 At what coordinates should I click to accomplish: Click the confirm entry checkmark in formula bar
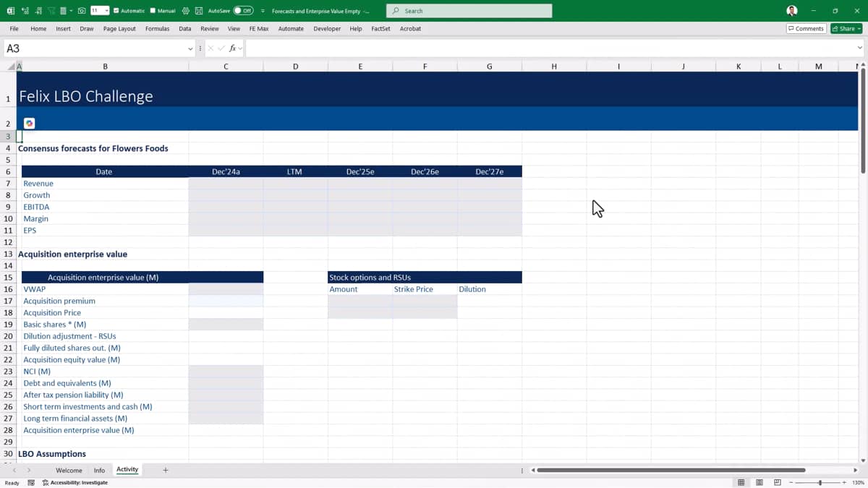[x=221, y=48]
